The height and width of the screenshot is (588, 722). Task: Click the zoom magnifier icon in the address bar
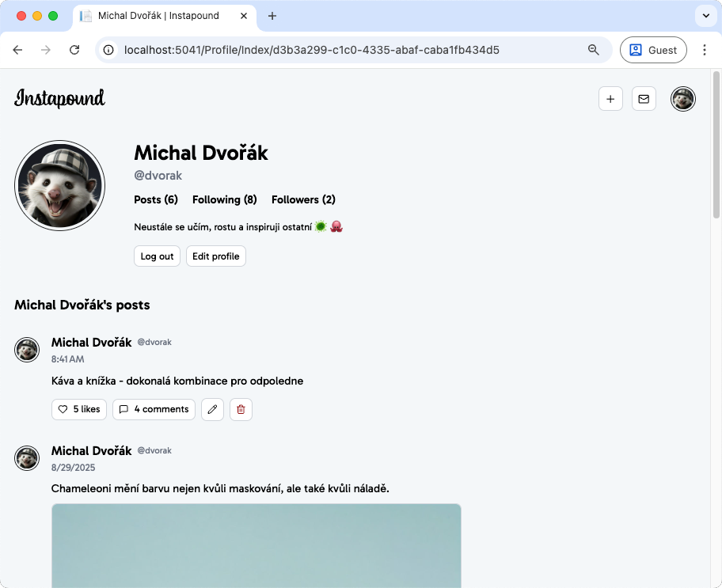tap(594, 50)
